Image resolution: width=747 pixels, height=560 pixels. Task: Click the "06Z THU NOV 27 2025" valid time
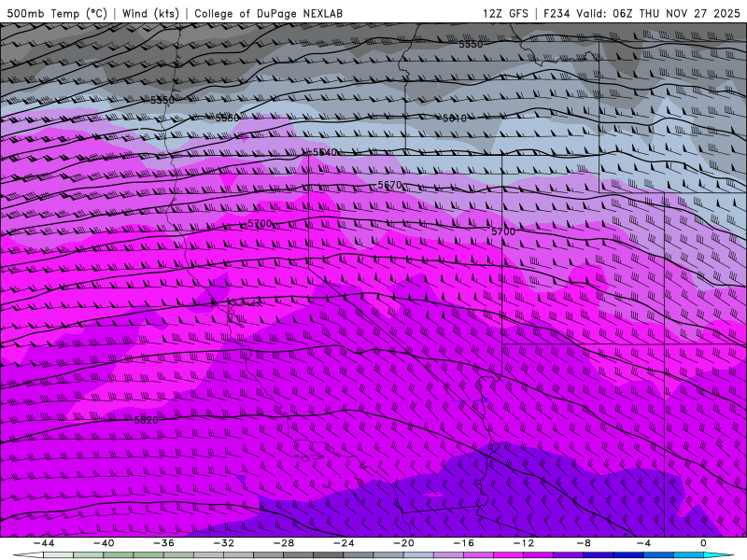point(676,13)
